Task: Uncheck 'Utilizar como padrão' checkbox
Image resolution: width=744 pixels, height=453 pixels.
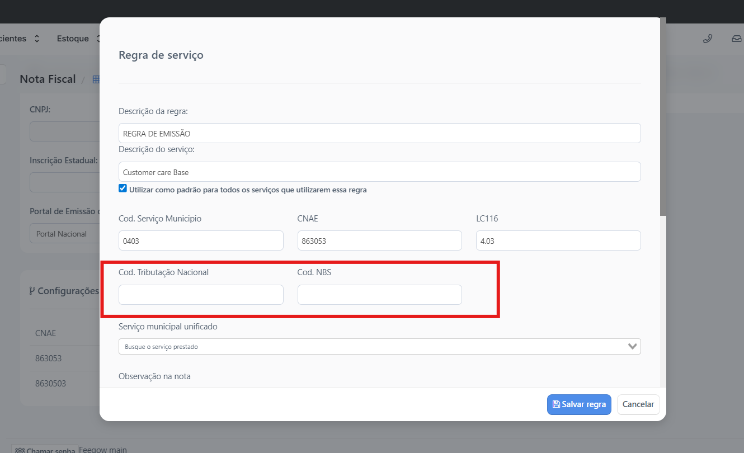Action: [x=123, y=188]
